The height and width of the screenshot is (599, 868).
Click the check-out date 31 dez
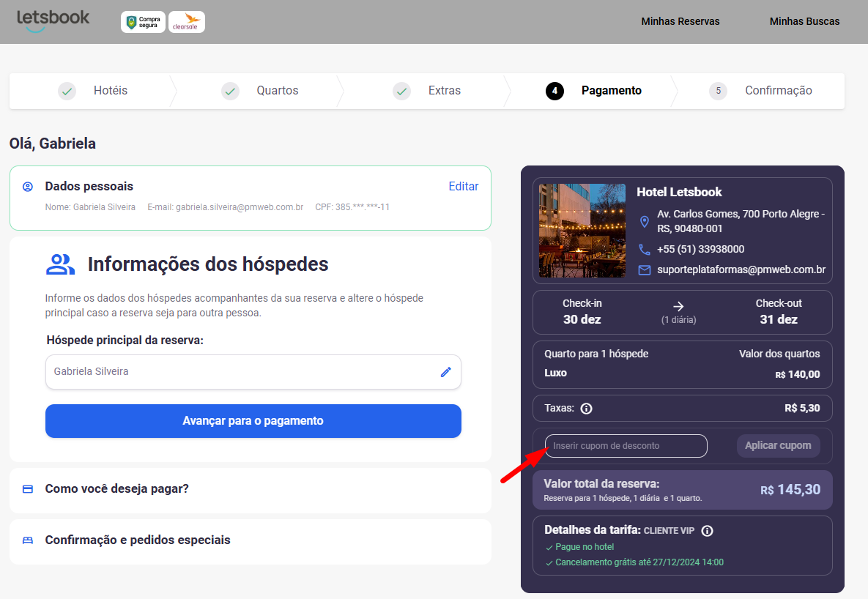point(779,319)
